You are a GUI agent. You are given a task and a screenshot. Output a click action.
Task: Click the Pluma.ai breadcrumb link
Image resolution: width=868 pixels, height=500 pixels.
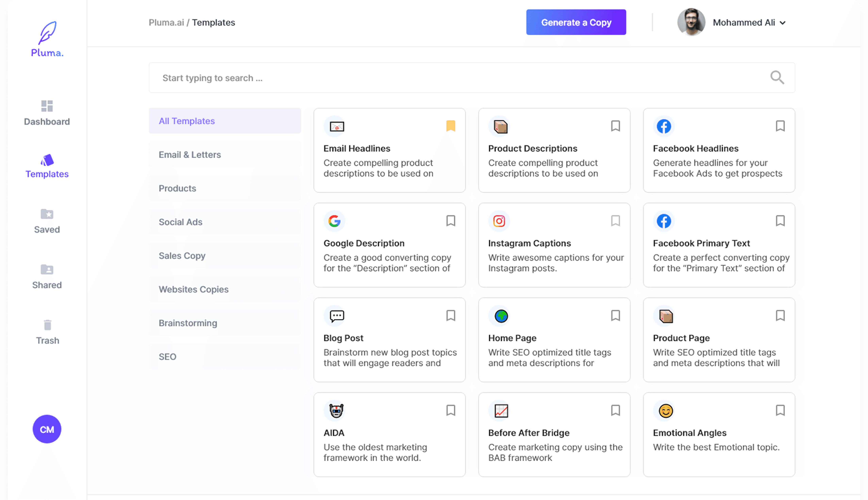coord(166,23)
